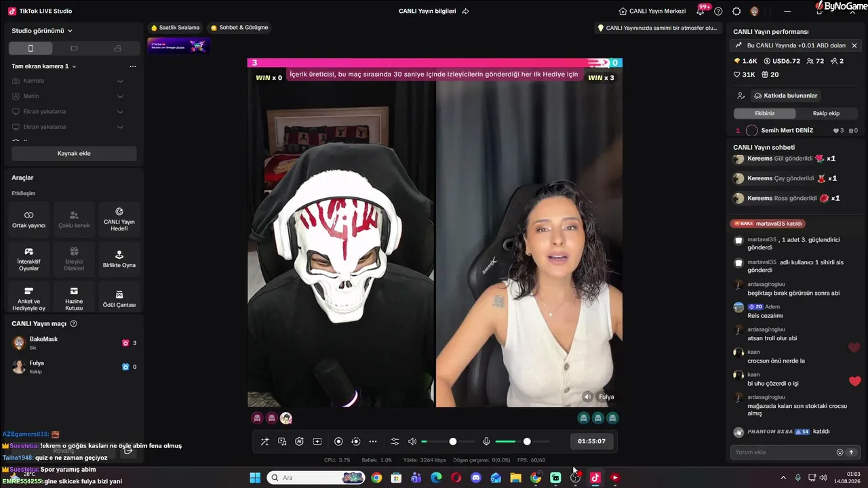
Task: Toggle Fulya's audio speaker icon on video
Action: [x=588, y=396]
